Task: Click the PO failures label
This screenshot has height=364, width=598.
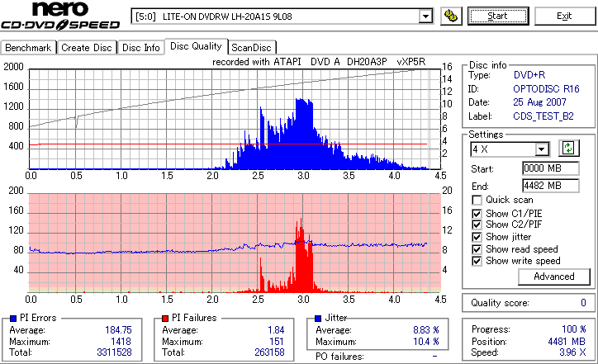Action: (x=339, y=357)
